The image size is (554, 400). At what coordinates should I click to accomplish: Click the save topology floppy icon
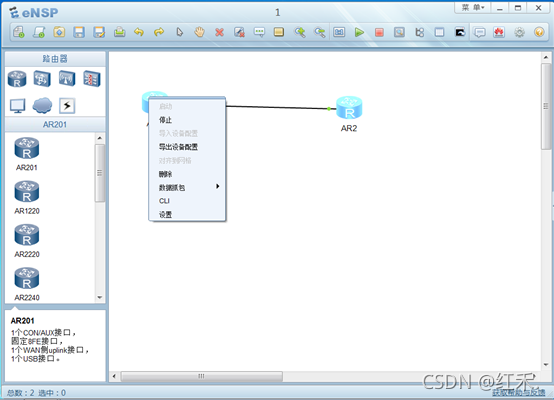point(79,33)
